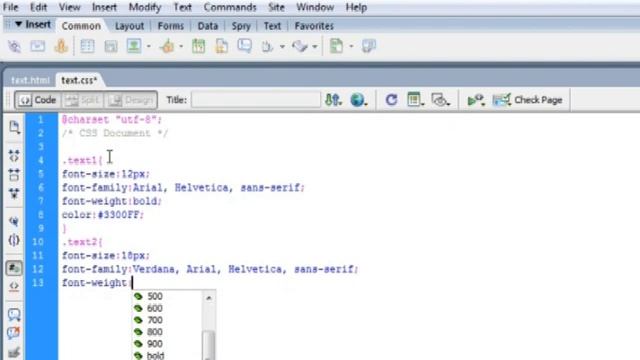Insert a Table from the Common bar
Image resolution: width=640 pixels, height=360 pixels.
coord(87,46)
